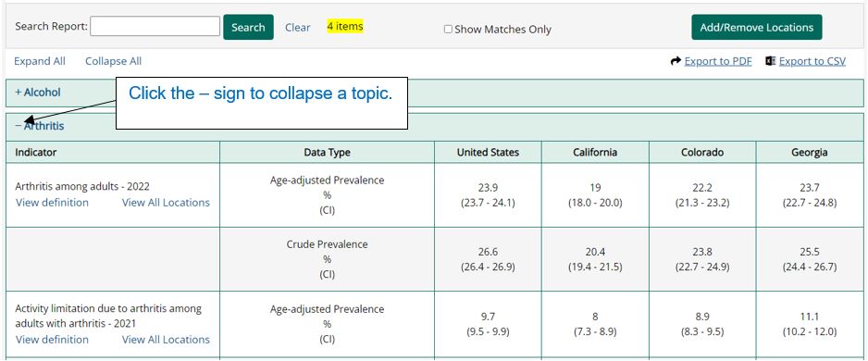868x361 pixels.
Task: Enable the Show Matches Only checkbox
Action: (x=448, y=30)
